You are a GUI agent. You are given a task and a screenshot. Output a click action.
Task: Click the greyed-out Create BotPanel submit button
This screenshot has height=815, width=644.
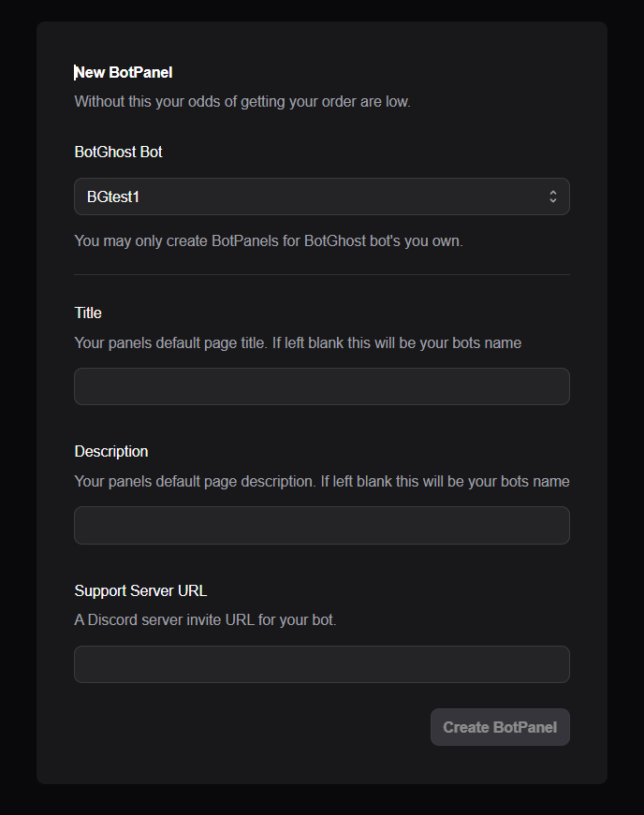500,727
